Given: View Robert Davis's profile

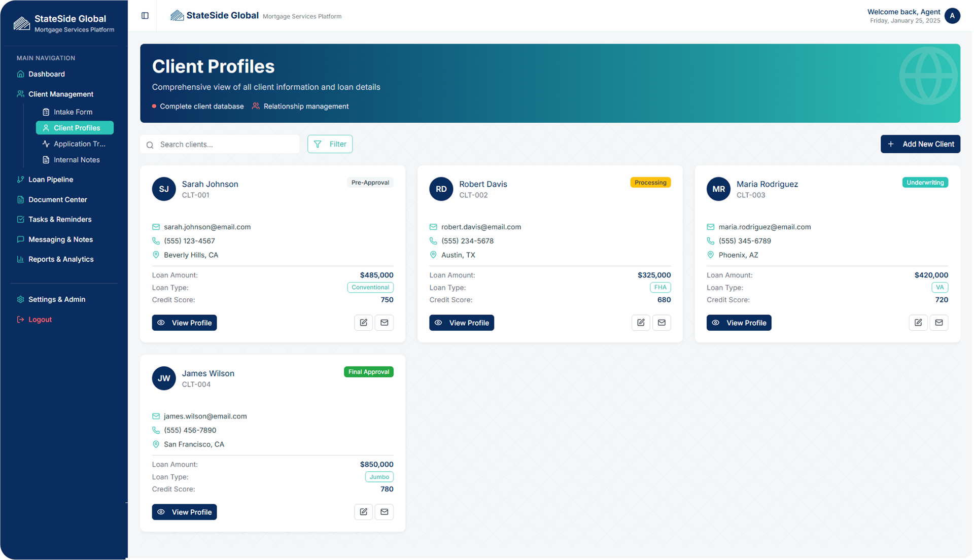Looking at the screenshot, I should pyautogui.click(x=461, y=323).
